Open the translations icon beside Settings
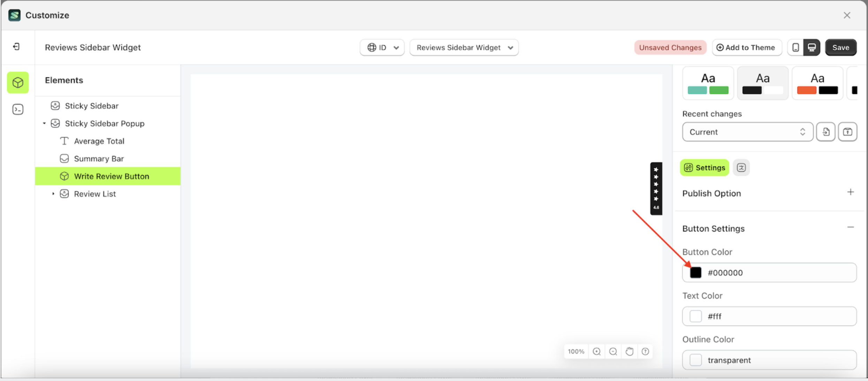868x381 pixels. (x=741, y=167)
